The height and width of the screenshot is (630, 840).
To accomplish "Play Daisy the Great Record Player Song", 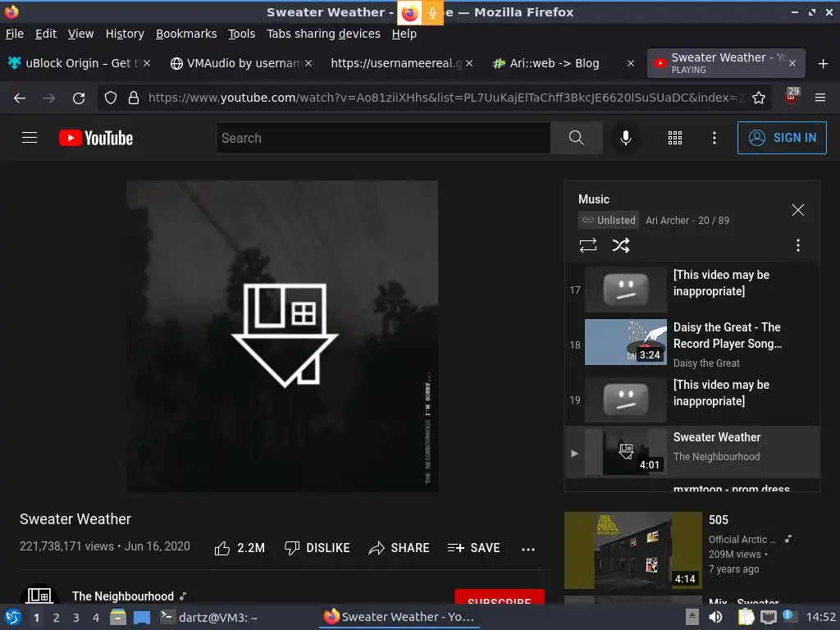I will [692, 344].
